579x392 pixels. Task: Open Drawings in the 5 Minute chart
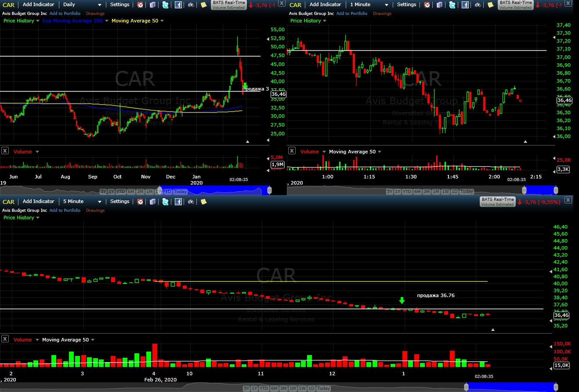coord(95,211)
